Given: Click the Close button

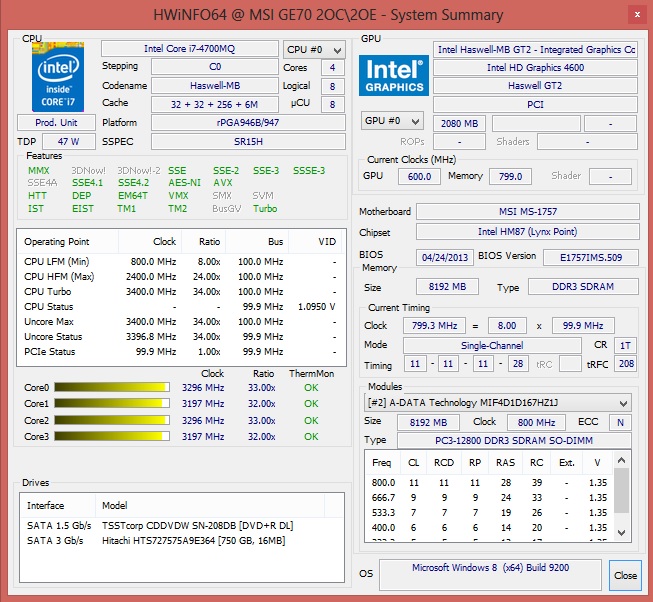Looking at the screenshot, I should point(625,575).
